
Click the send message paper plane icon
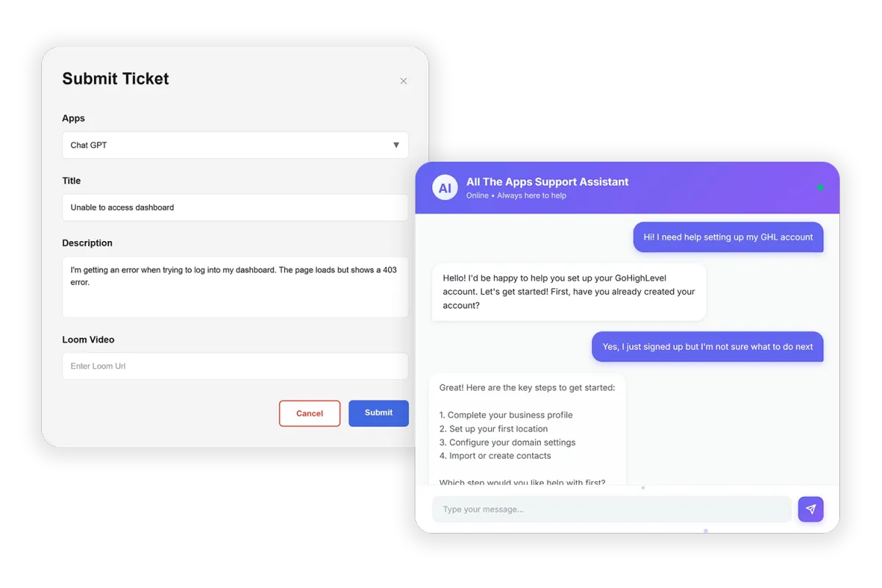pyautogui.click(x=811, y=509)
